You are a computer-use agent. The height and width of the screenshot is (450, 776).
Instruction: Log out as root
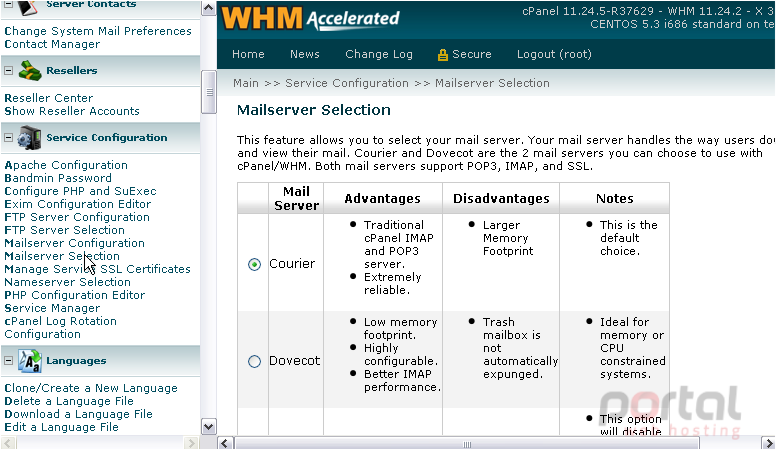[554, 54]
